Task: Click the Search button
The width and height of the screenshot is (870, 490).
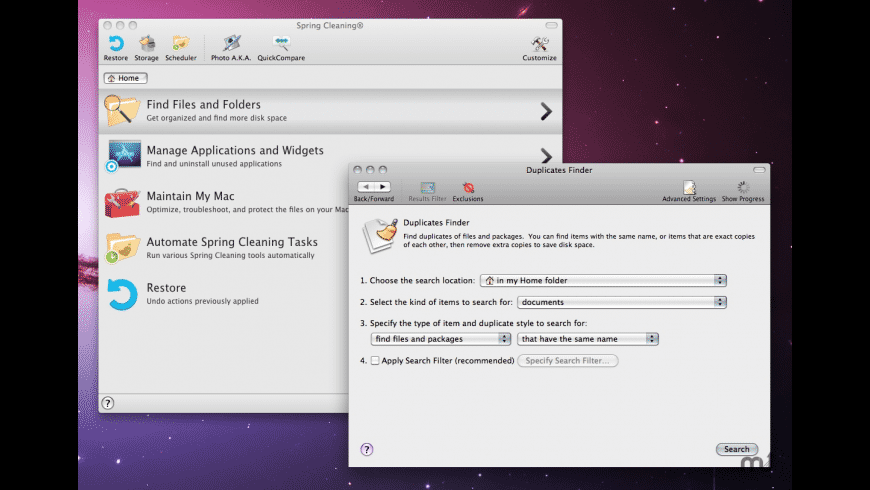Action: coord(737,449)
